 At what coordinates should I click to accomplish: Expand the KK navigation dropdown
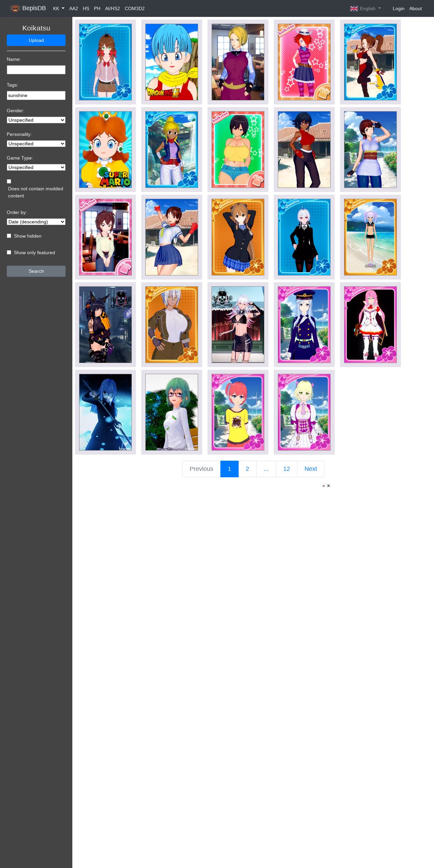[58, 8]
